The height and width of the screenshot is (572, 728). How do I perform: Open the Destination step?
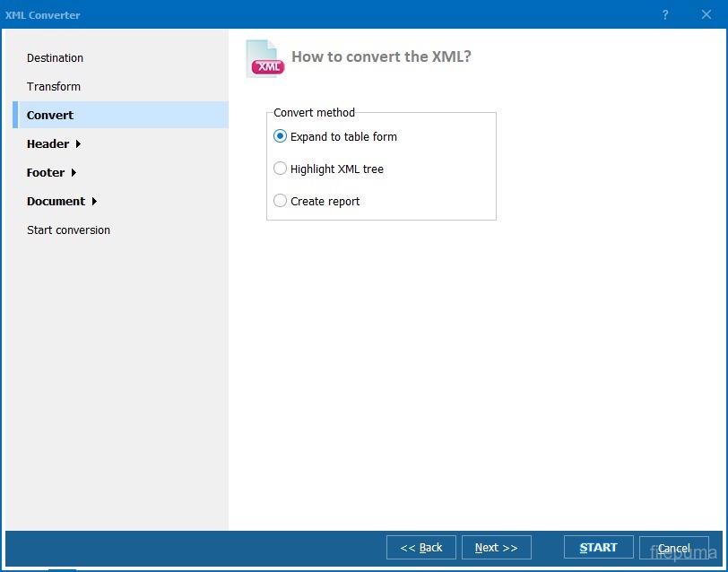(55, 58)
